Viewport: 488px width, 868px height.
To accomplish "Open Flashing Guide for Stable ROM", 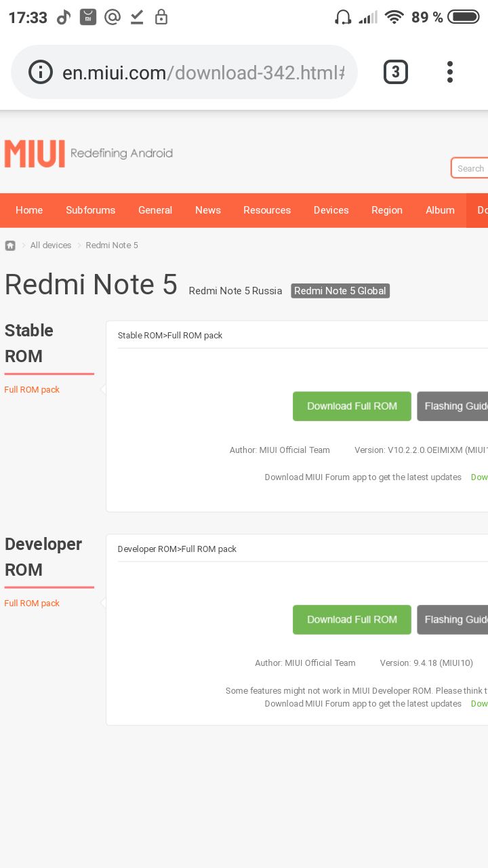I will [x=453, y=406].
